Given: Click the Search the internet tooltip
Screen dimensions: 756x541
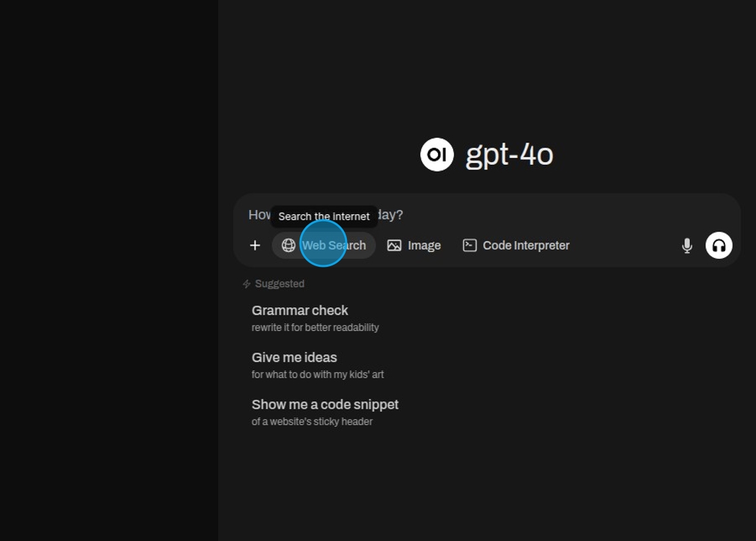Looking at the screenshot, I should 324,216.
